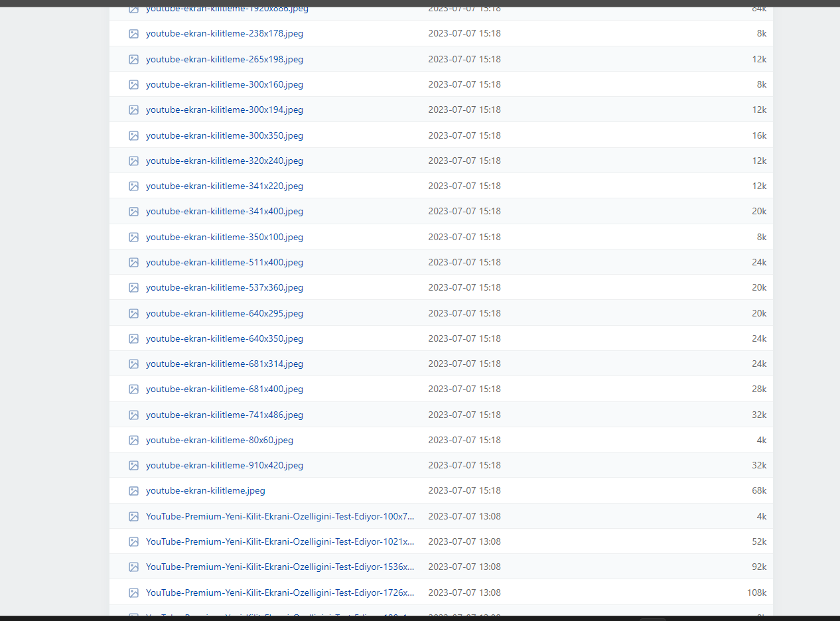Click the image icon beside youtube-ekran-kilitleme-80x60.jpeg
This screenshot has height=621, width=840.
(x=133, y=440)
